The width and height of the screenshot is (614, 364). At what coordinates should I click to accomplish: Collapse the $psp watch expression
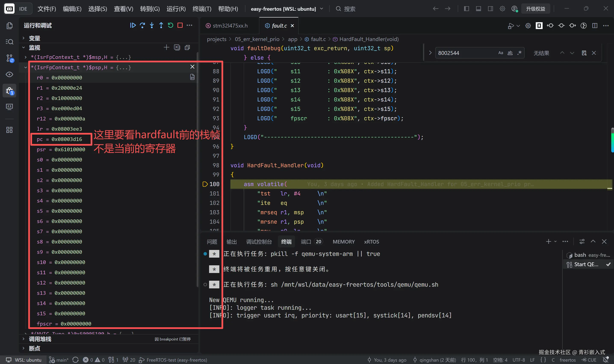tap(25, 67)
